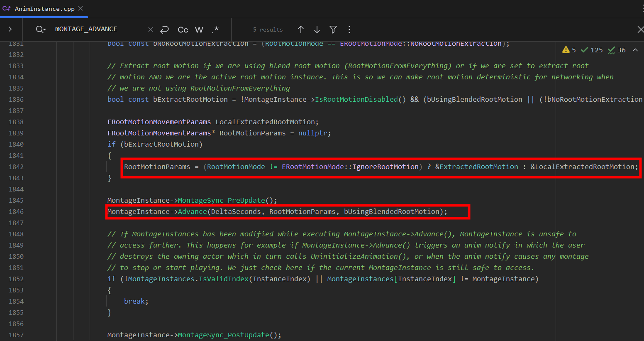Click IsValidIndex method call

point(223,279)
